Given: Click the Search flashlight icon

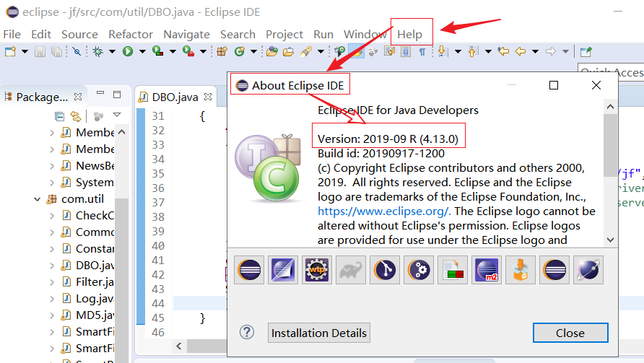Looking at the screenshot, I should pyautogui.click(x=306, y=52).
